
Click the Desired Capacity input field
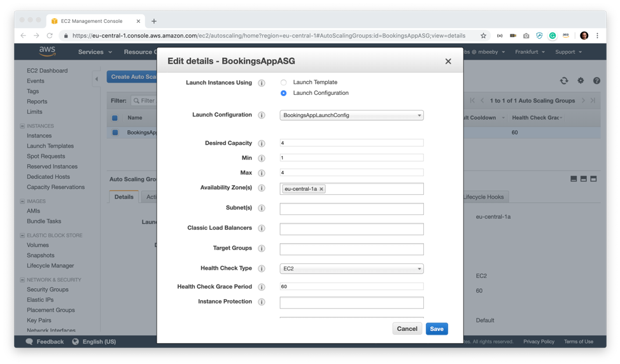coord(351,143)
